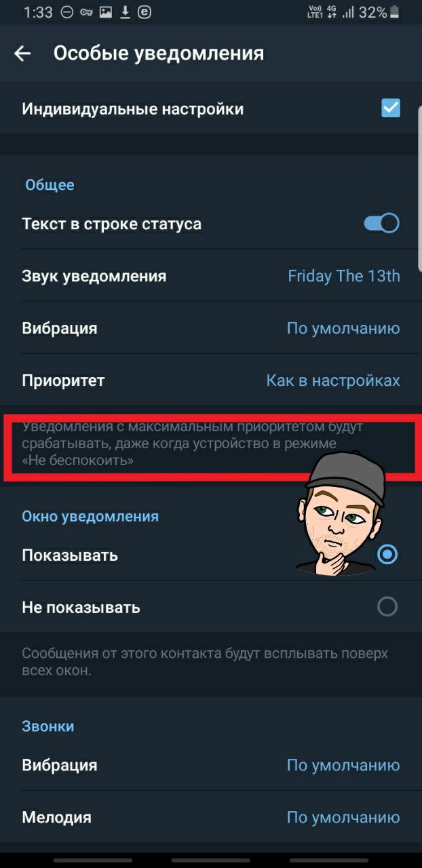Open Приоритет Как в настройках selector
The image size is (422, 868).
(211, 380)
